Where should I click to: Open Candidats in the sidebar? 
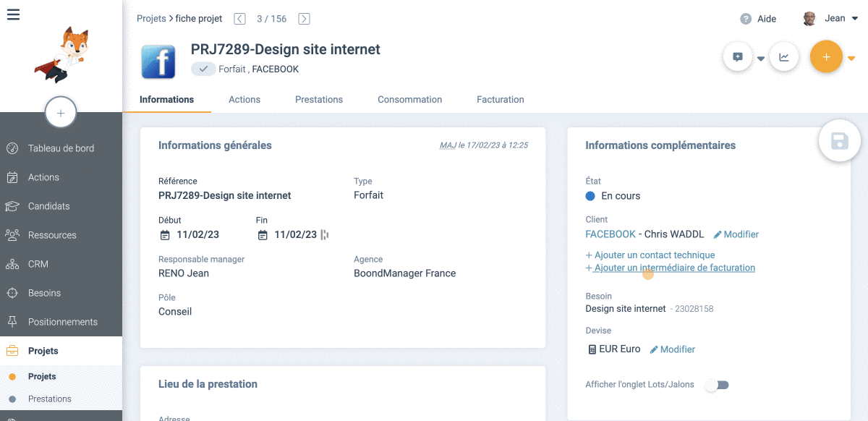pyautogui.click(x=48, y=206)
